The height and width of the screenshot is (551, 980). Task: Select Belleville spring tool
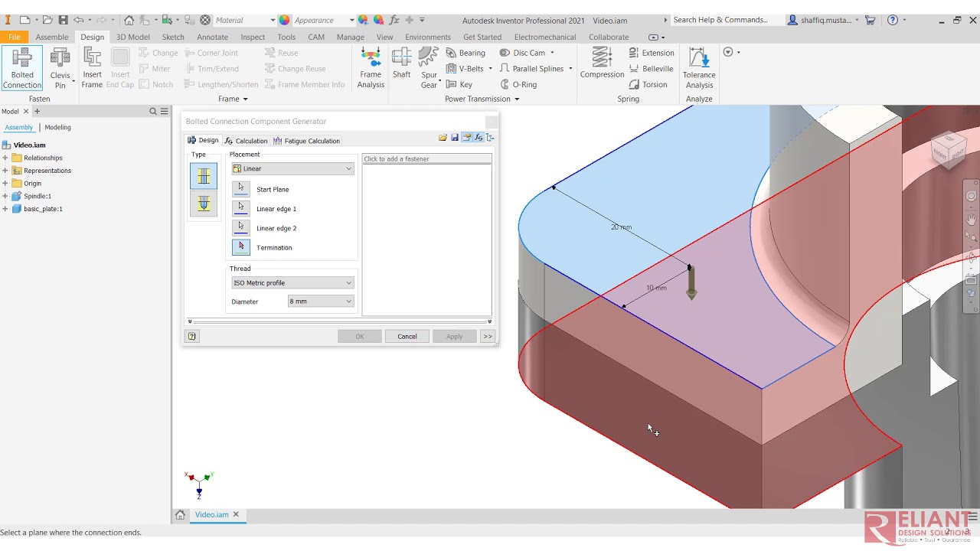click(651, 69)
